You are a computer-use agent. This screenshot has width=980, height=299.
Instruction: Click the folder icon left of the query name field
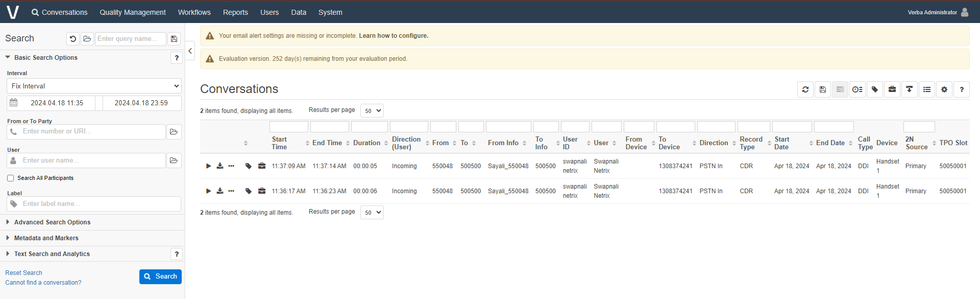click(x=87, y=39)
